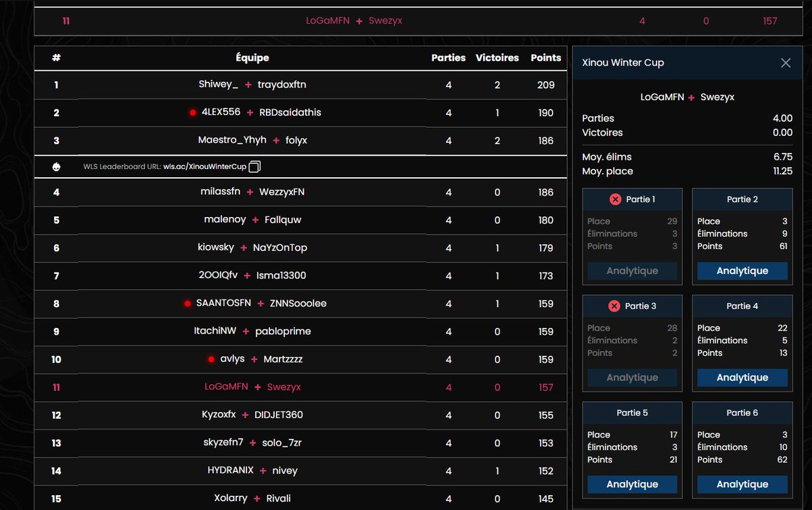812x510 pixels.
Task: Click Partie 2 card header
Action: click(x=742, y=200)
